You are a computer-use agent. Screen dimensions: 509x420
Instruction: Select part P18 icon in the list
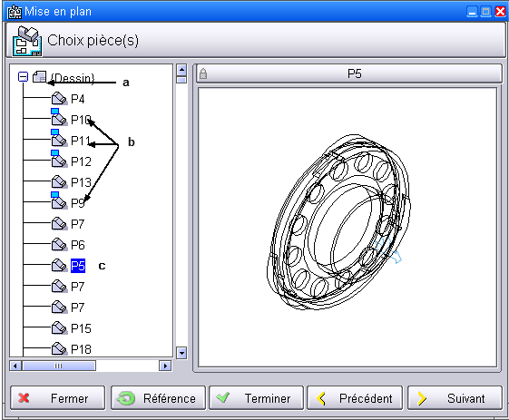point(59,349)
